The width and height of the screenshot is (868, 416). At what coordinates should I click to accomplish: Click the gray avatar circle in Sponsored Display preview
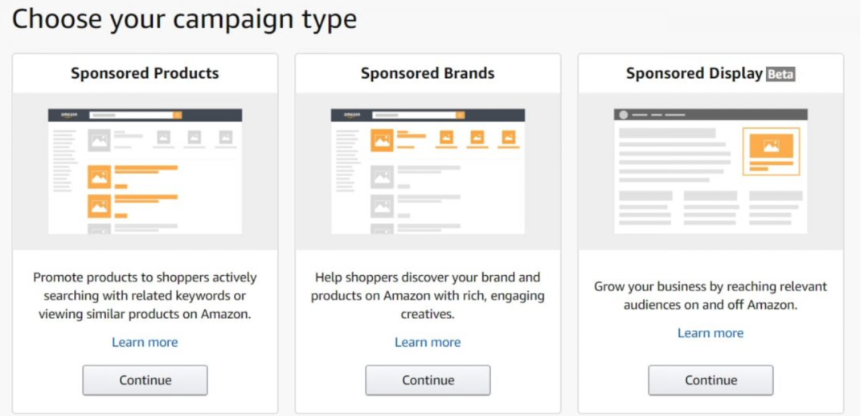click(x=623, y=115)
